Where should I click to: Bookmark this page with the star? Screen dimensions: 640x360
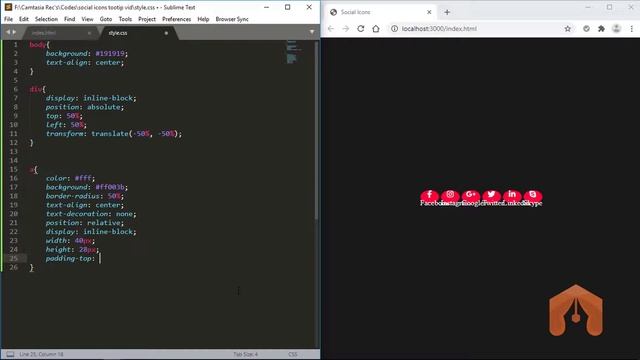[568, 29]
